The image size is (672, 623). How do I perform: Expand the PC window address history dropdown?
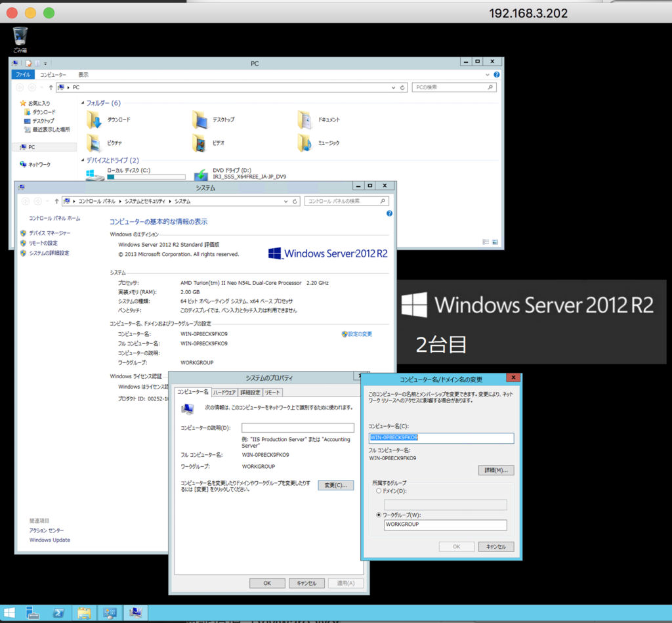coord(393,87)
